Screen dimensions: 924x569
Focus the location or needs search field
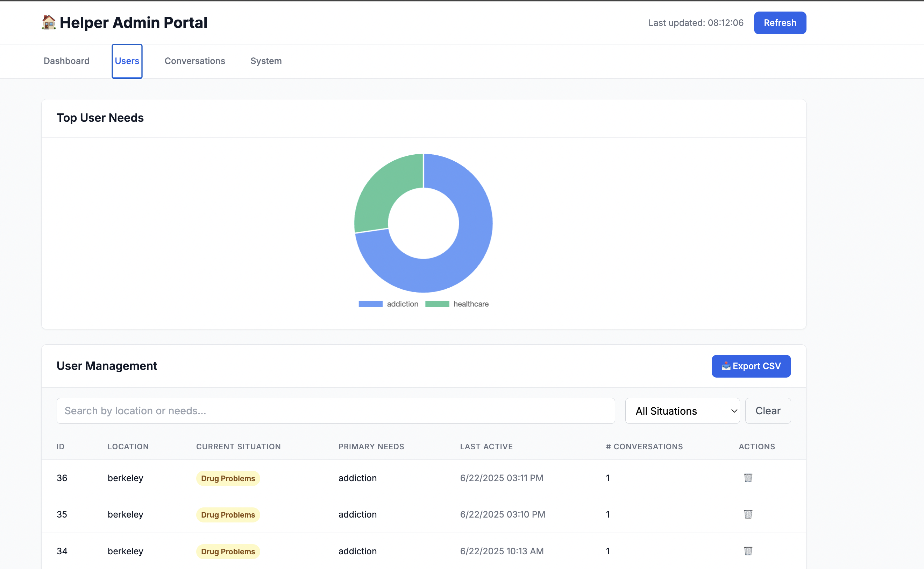[x=335, y=411]
